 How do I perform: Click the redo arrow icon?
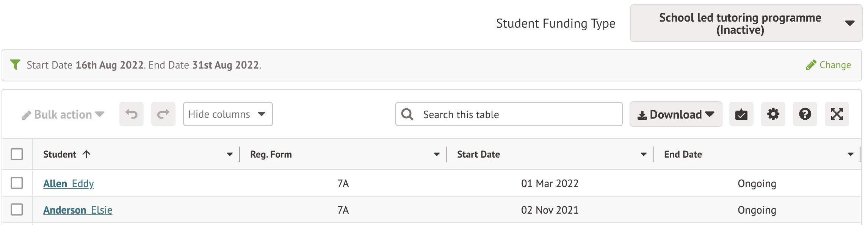coord(163,114)
